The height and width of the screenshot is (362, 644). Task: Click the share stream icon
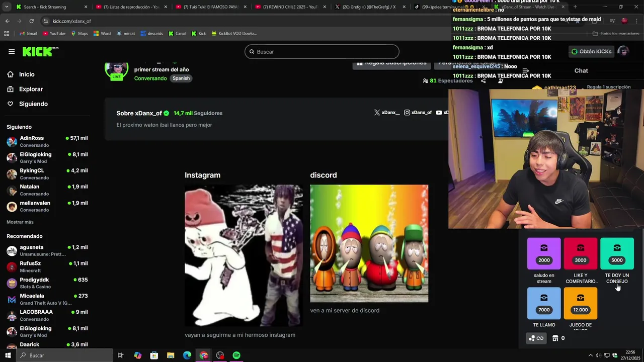(483, 80)
